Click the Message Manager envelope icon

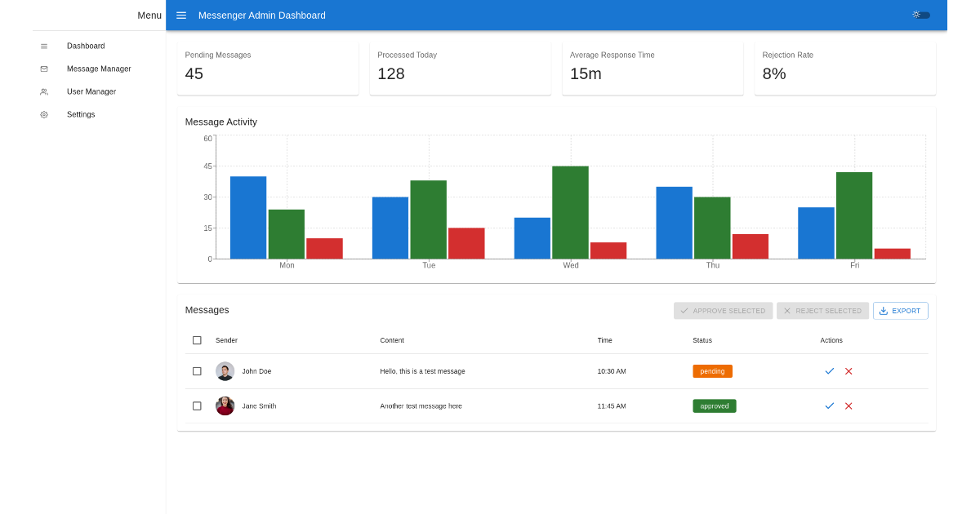44,69
